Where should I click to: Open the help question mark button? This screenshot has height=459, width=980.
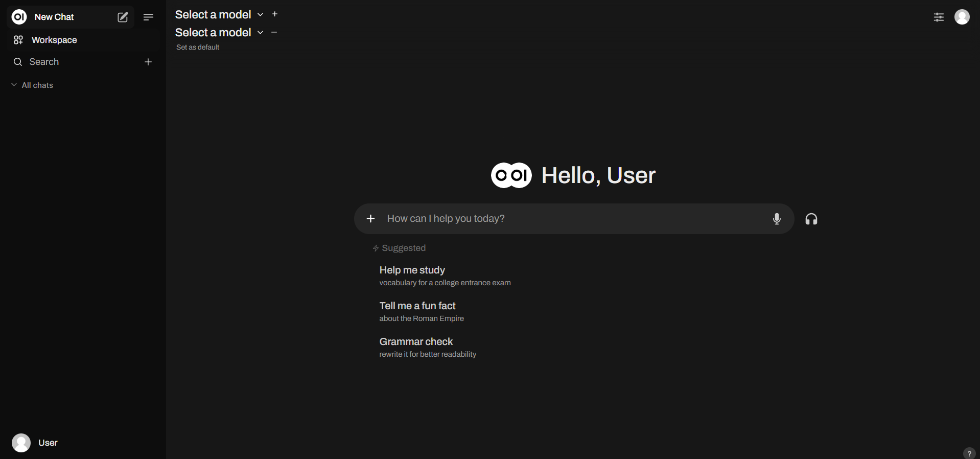(x=969, y=453)
